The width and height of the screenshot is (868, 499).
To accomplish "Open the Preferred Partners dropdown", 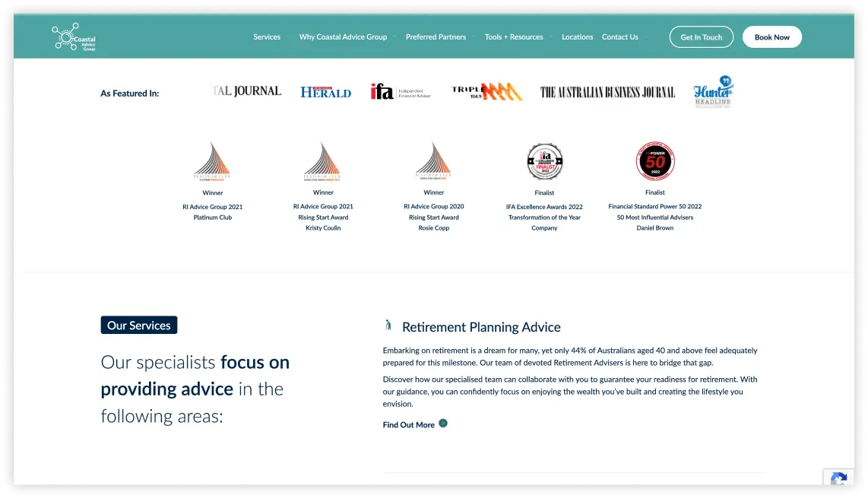I will 436,37.
